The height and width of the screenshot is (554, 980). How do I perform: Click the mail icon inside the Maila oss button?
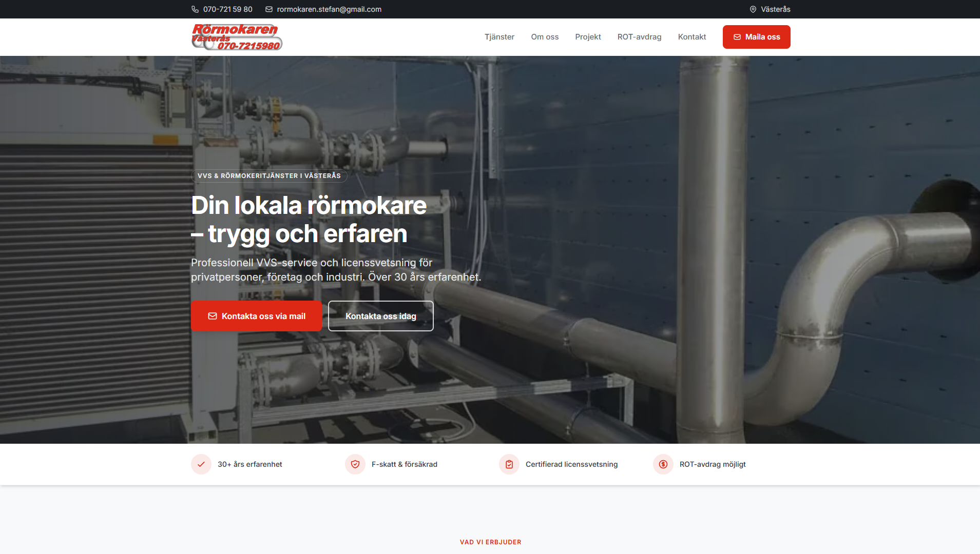(737, 36)
